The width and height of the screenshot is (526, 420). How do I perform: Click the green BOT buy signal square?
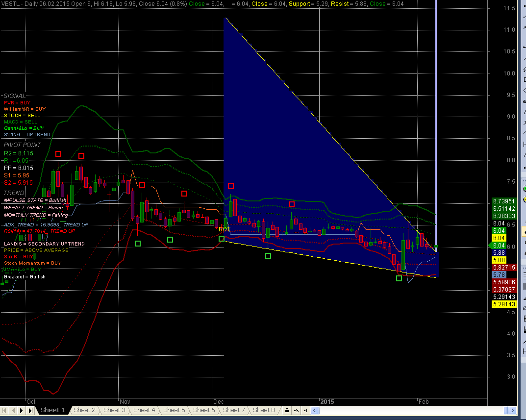[222, 239]
